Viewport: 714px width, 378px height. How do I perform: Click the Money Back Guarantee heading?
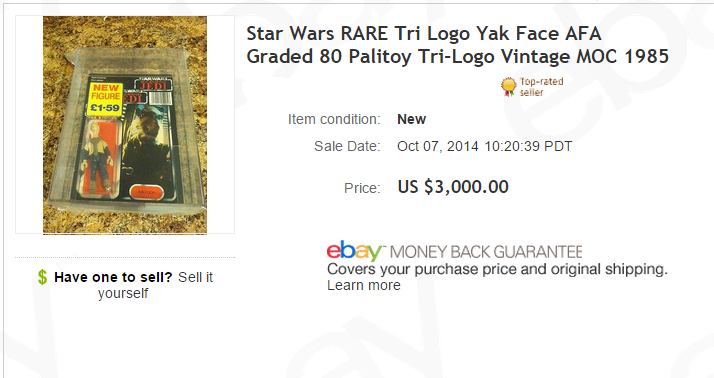(x=486, y=252)
